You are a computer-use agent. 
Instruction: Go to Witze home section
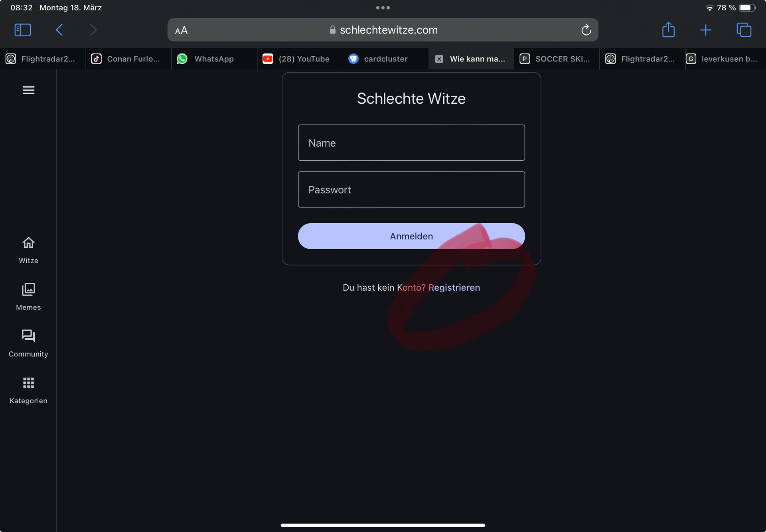tap(28, 250)
